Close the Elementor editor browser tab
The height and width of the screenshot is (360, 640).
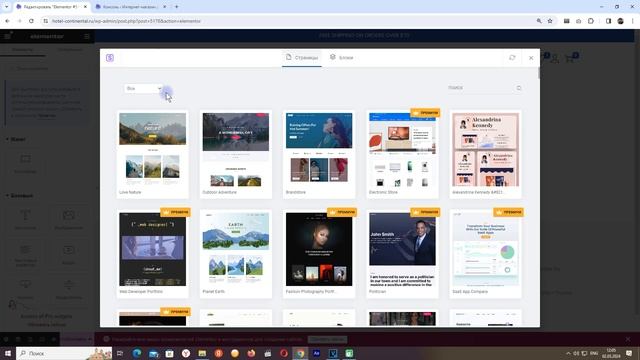tap(85, 7)
